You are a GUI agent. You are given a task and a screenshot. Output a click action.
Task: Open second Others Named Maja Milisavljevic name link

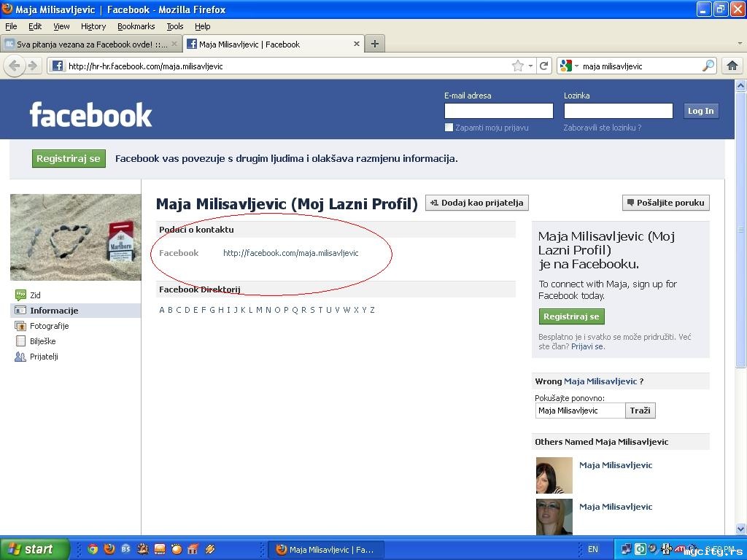(x=616, y=507)
